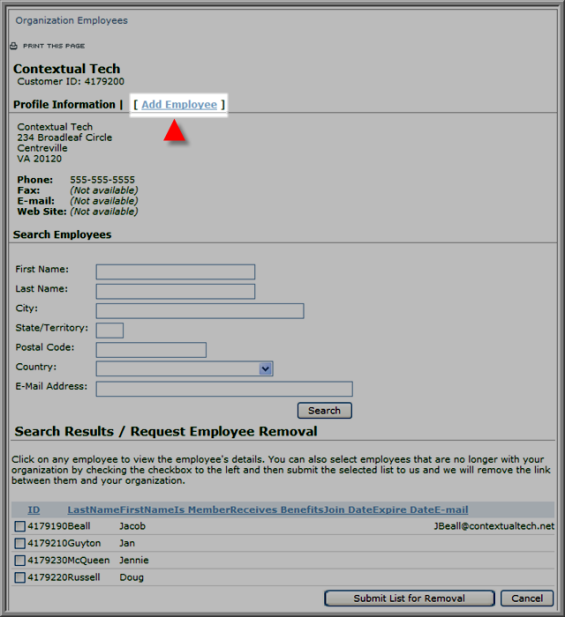Select the City text box
The height and width of the screenshot is (617, 565).
(x=200, y=311)
